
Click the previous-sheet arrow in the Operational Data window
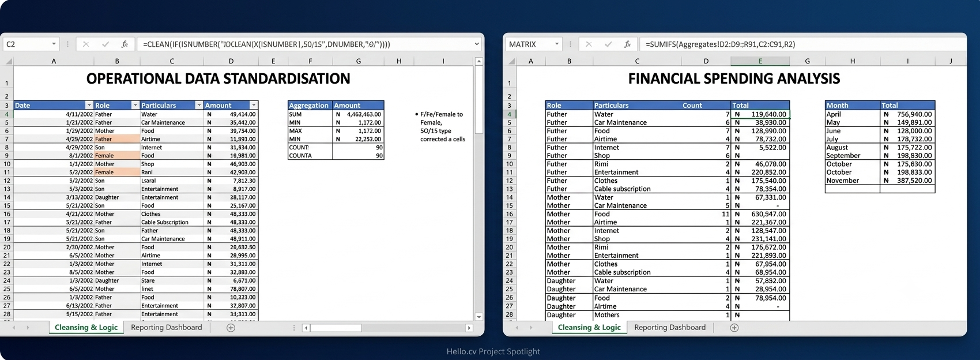pos(14,328)
